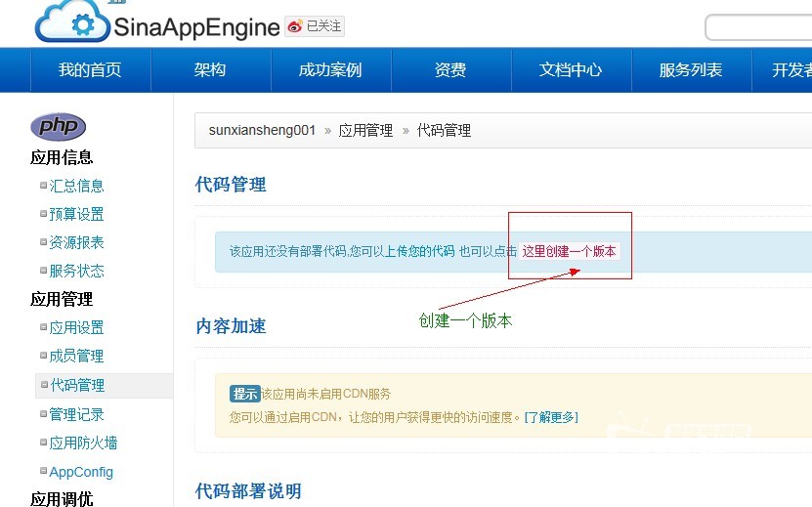Screen dimensions: 812x507
Task: Open 预算设置 in the sidebar
Action: [76, 214]
